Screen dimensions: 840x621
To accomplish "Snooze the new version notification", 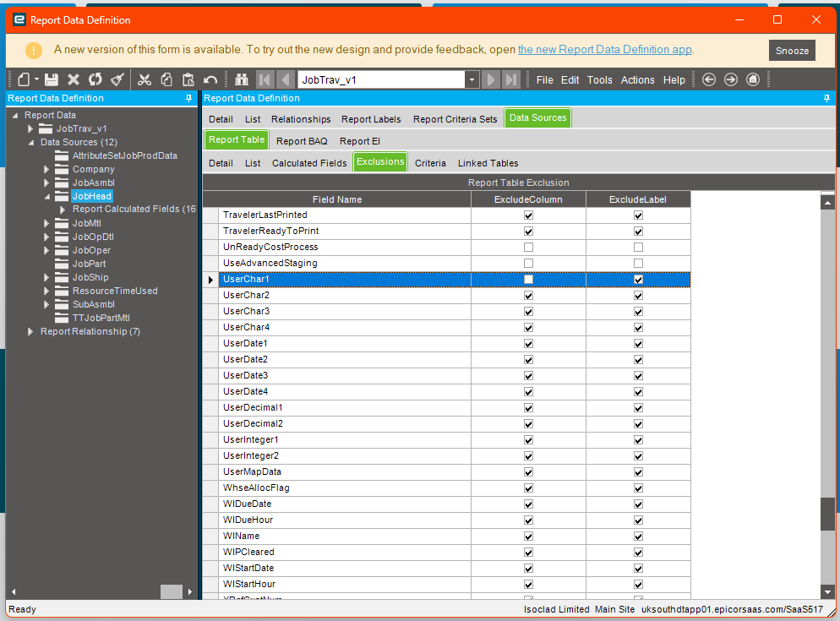I will pyautogui.click(x=792, y=51).
